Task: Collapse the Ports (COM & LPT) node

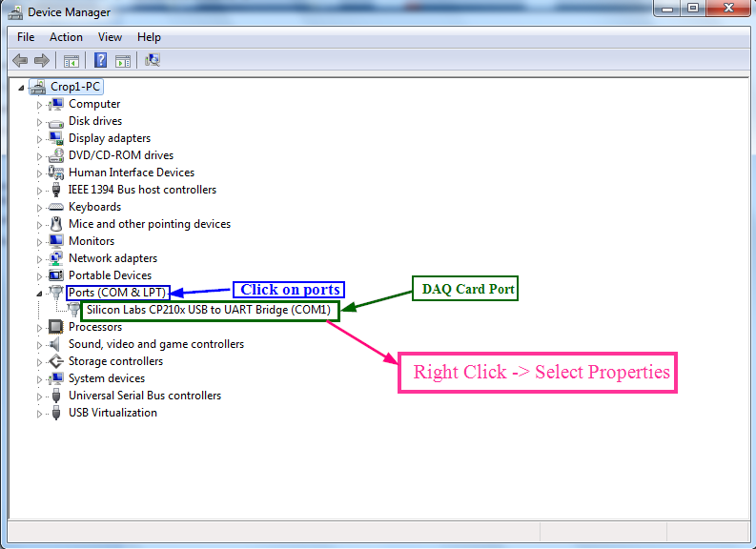Action: coord(39,294)
